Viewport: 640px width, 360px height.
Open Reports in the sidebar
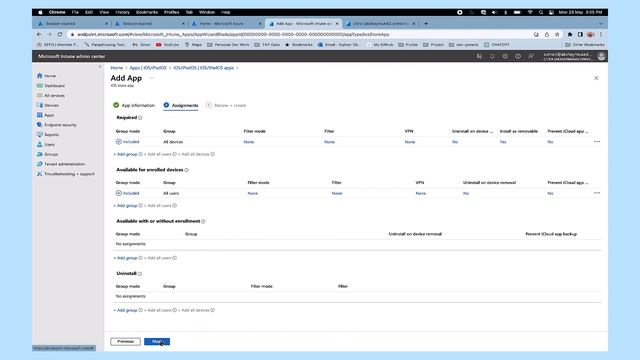pyautogui.click(x=48, y=135)
